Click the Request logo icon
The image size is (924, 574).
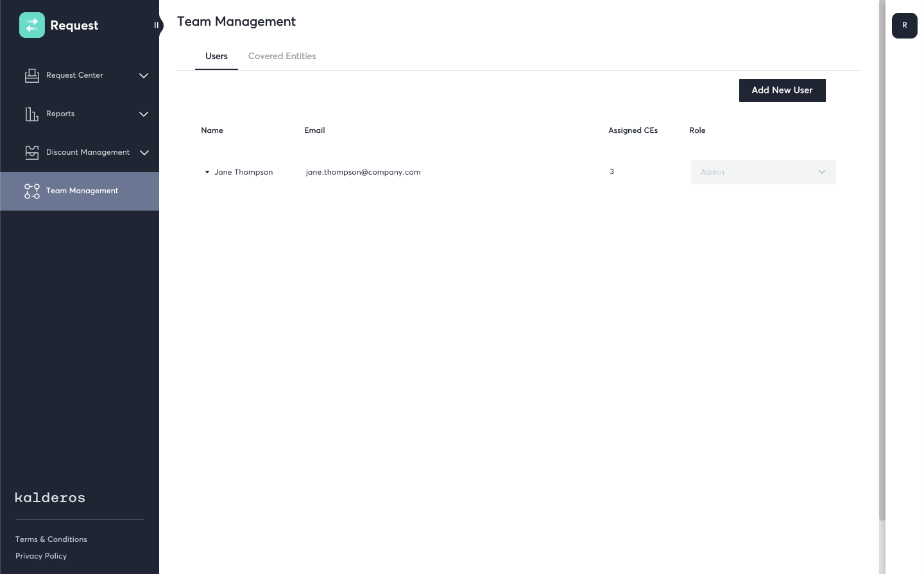tap(32, 25)
